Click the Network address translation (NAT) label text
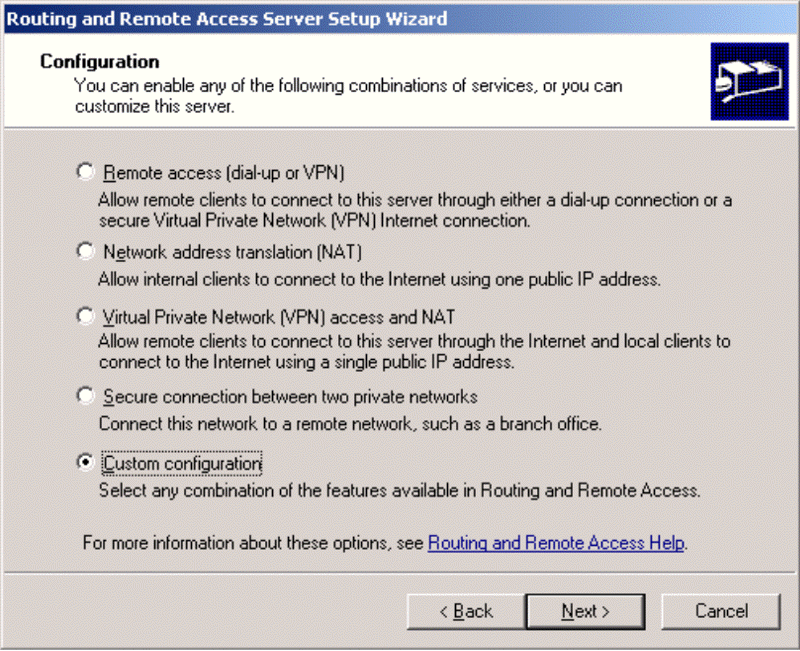This screenshot has width=800, height=651. pos(233,253)
